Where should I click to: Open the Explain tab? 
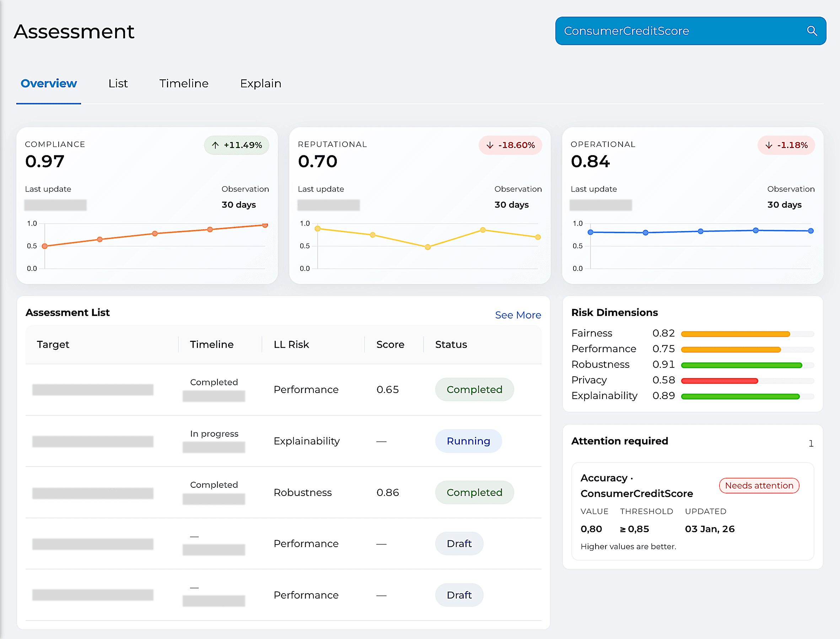point(261,83)
